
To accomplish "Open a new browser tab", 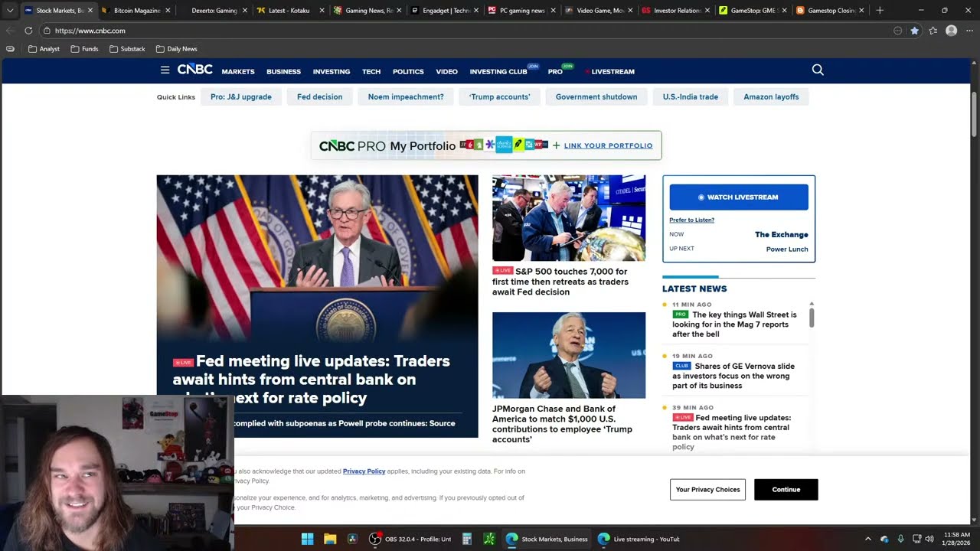I will 880,11.
